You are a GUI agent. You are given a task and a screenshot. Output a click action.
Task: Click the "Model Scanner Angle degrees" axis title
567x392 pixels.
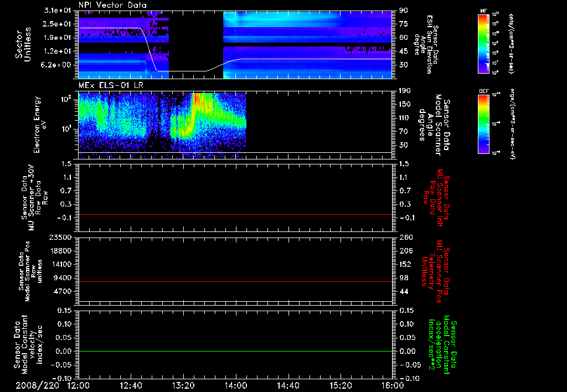(x=434, y=125)
